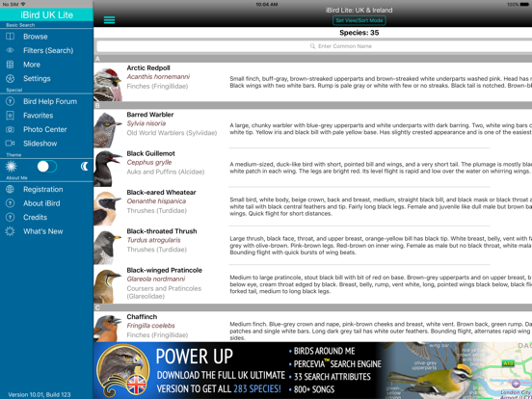Click the Species: 35 count label
Viewport: 532px width, 399px height.
point(359,33)
